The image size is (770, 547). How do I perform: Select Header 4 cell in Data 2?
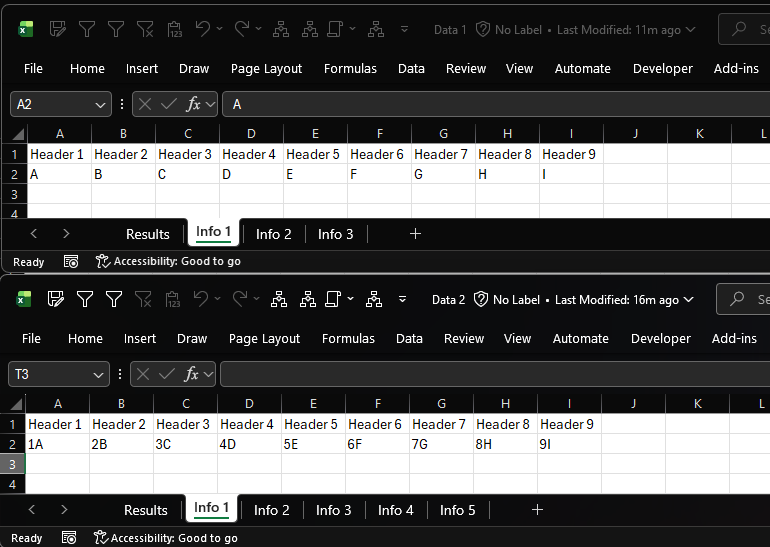[x=249, y=424]
